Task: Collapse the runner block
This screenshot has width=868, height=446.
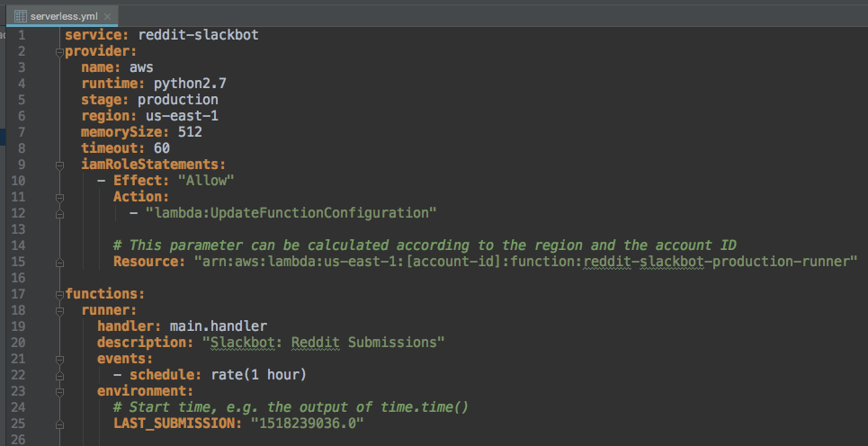Action: 59,310
